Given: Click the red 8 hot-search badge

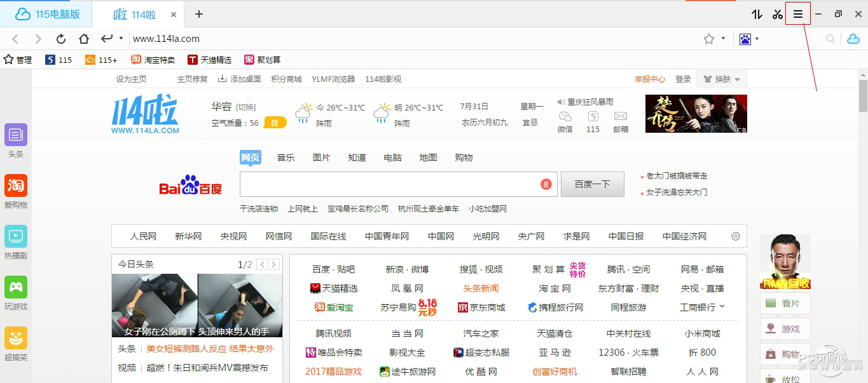Looking at the screenshot, I should click(x=546, y=184).
